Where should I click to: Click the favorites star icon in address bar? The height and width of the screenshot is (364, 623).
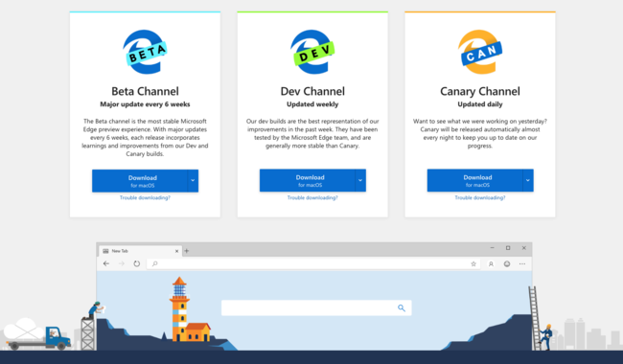coord(473,263)
